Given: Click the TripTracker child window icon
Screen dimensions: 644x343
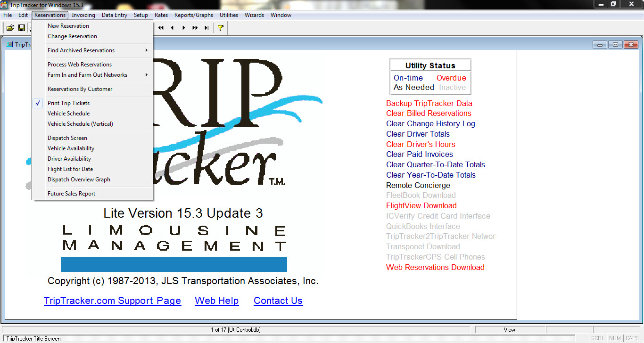Looking at the screenshot, I should click(9, 45).
